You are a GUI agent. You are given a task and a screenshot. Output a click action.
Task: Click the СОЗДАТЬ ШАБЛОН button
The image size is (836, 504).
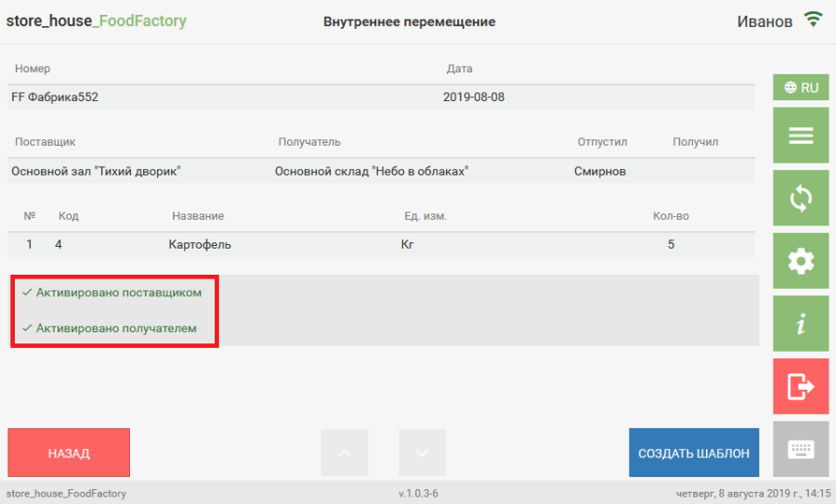694,453
